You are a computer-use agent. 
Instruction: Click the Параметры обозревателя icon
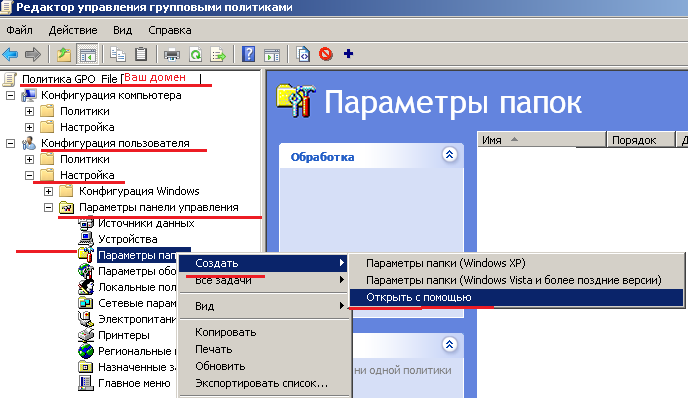[x=86, y=271]
